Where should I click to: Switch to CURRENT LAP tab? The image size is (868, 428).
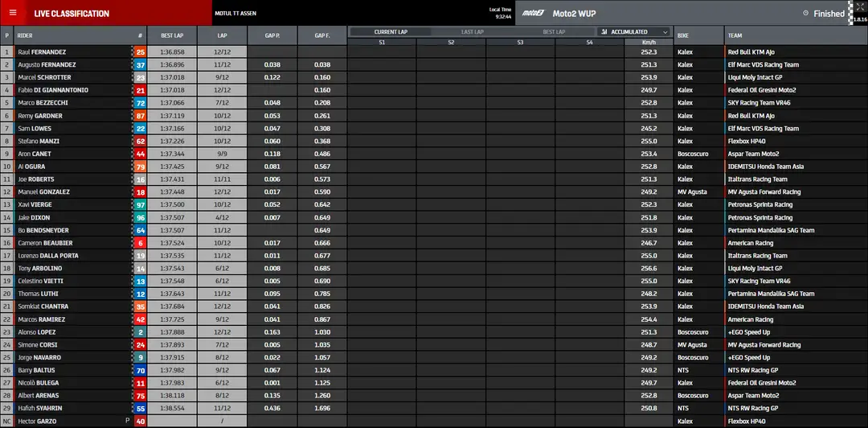391,32
